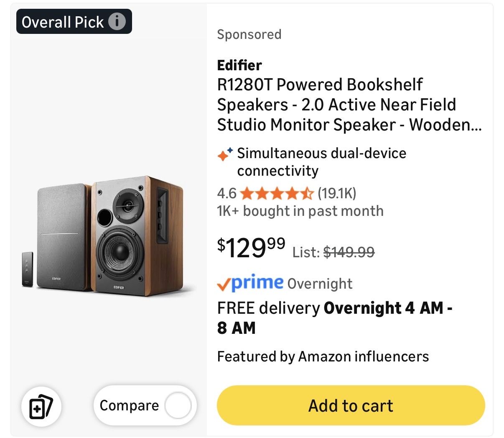The image size is (504, 438).
Task: Click the Edifier speakers product image
Action: pos(109,236)
